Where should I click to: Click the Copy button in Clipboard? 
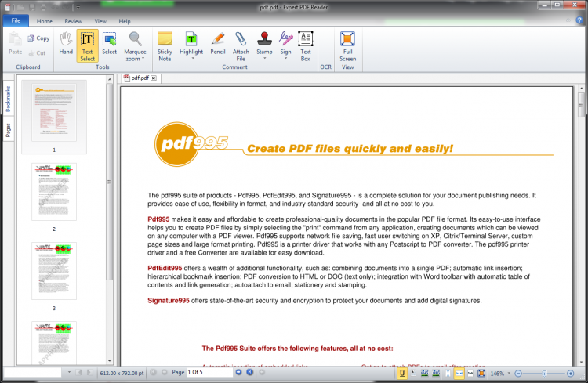click(38, 38)
